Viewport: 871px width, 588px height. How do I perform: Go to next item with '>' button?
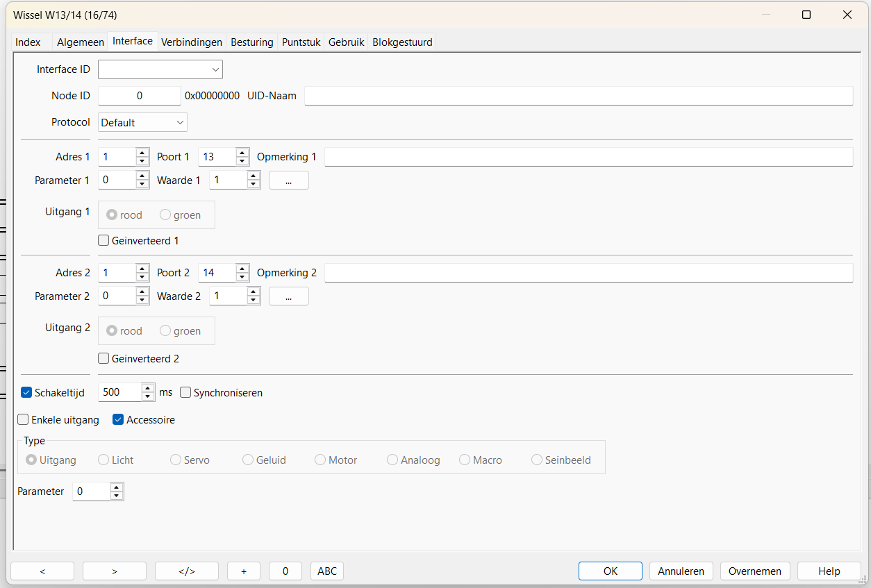pyautogui.click(x=115, y=571)
